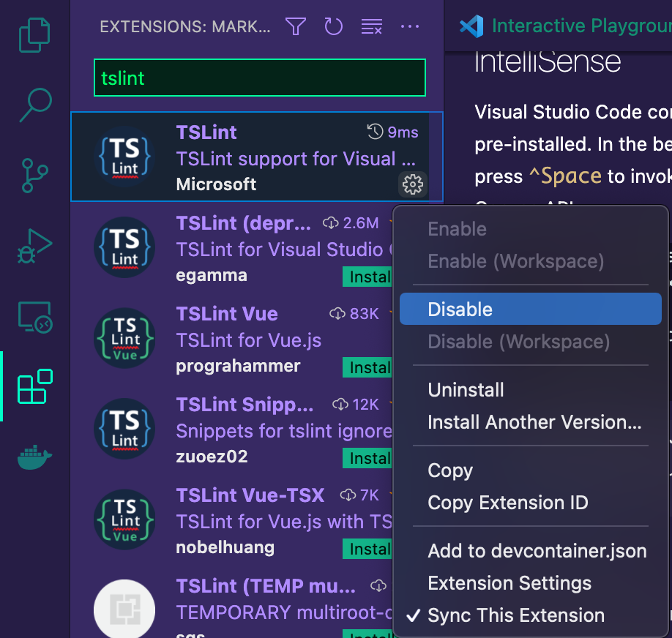The height and width of the screenshot is (638, 672).
Task: Click the Microsoft publisher name
Action: click(216, 184)
